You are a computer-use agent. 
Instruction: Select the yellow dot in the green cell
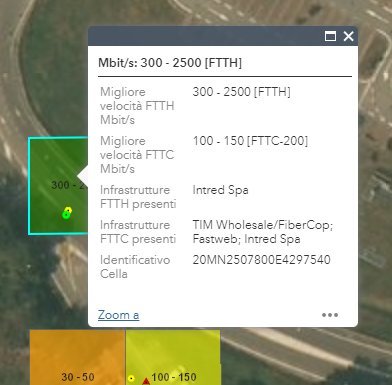point(68,210)
